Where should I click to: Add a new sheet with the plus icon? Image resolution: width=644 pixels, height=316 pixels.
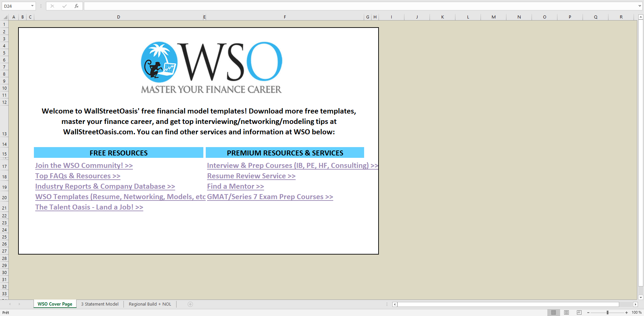(190, 304)
